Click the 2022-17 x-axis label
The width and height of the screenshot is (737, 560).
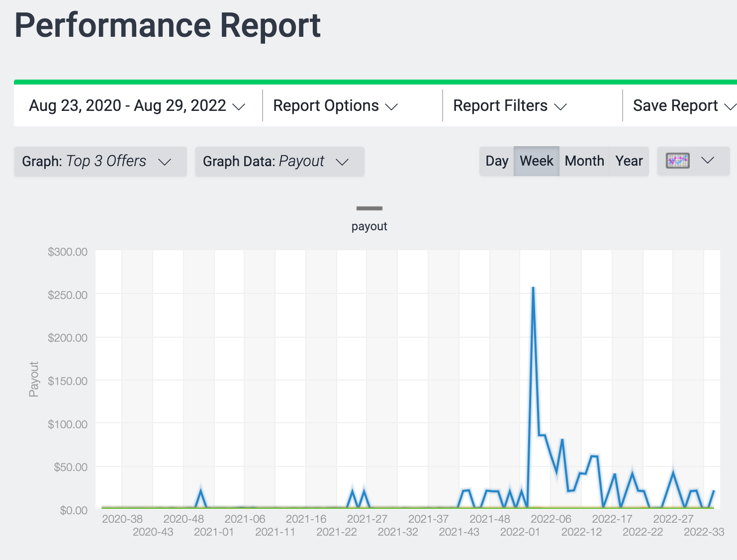coord(612,519)
